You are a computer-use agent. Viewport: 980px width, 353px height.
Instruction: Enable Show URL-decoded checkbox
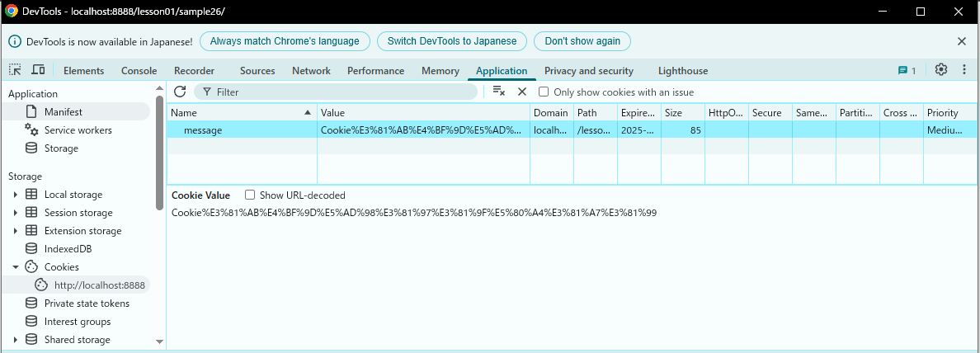click(250, 195)
